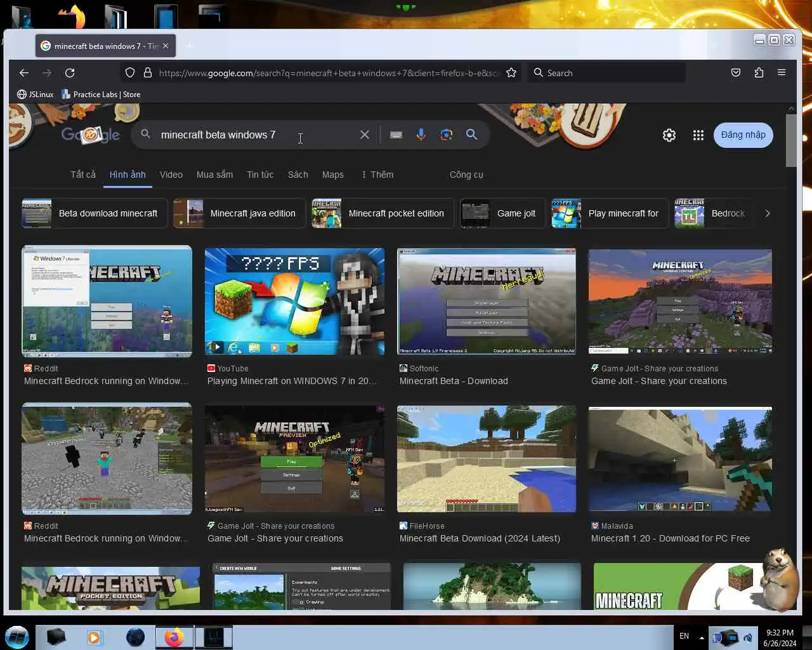Reload the page with the refresh icon

click(70, 73)
